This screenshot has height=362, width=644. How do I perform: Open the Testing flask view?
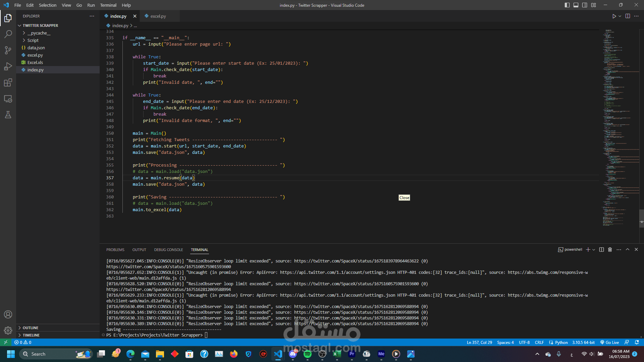click(8, 115)
